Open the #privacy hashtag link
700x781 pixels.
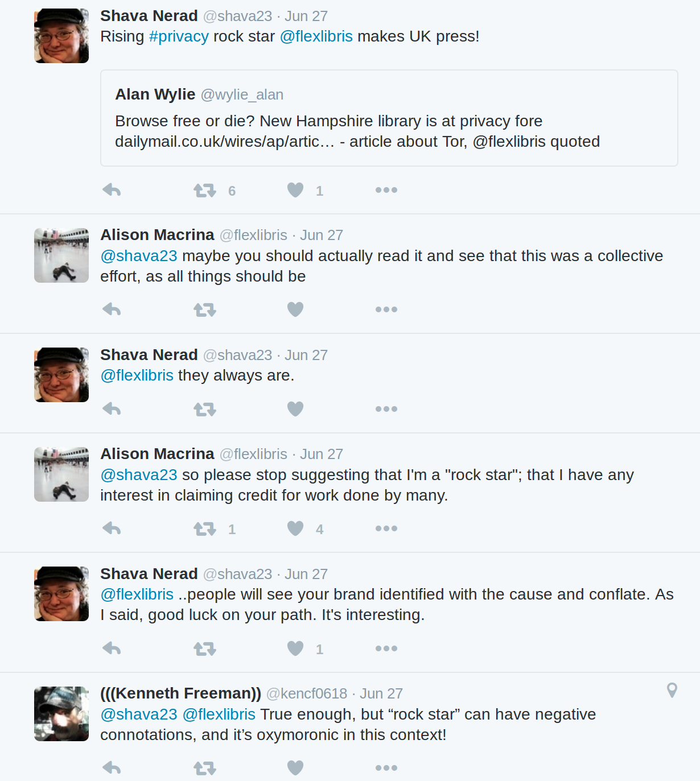(179, 36)
